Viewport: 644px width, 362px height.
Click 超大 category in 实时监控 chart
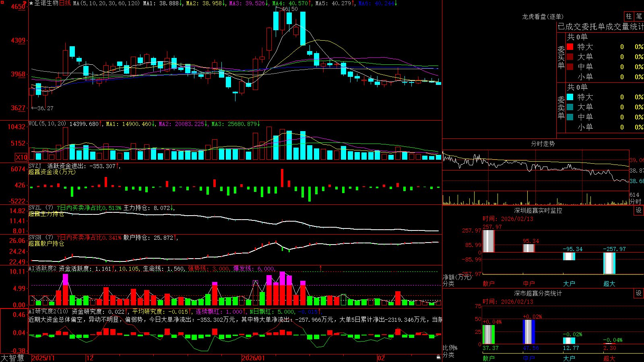[x=609, y=284]
